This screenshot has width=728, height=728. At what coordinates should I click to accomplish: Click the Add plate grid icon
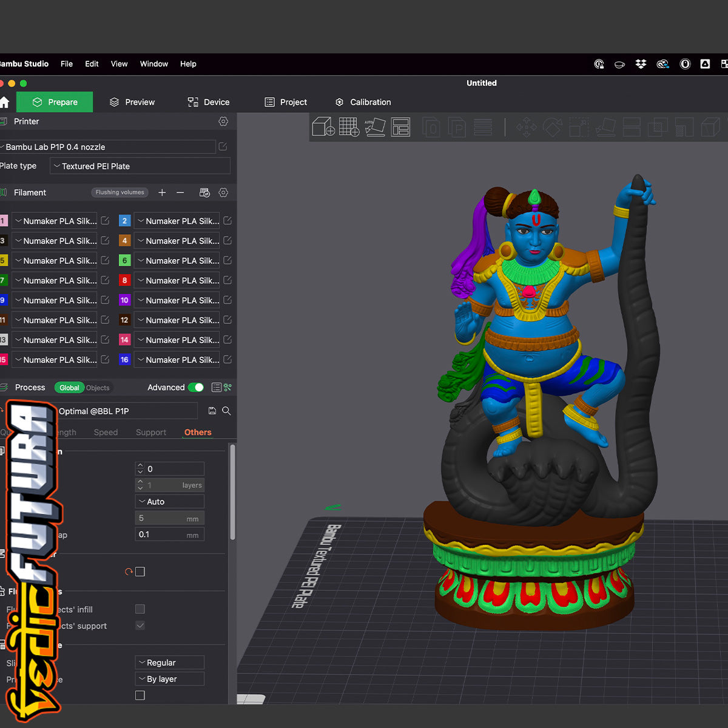pyautogui.click(x=349, y=127)
